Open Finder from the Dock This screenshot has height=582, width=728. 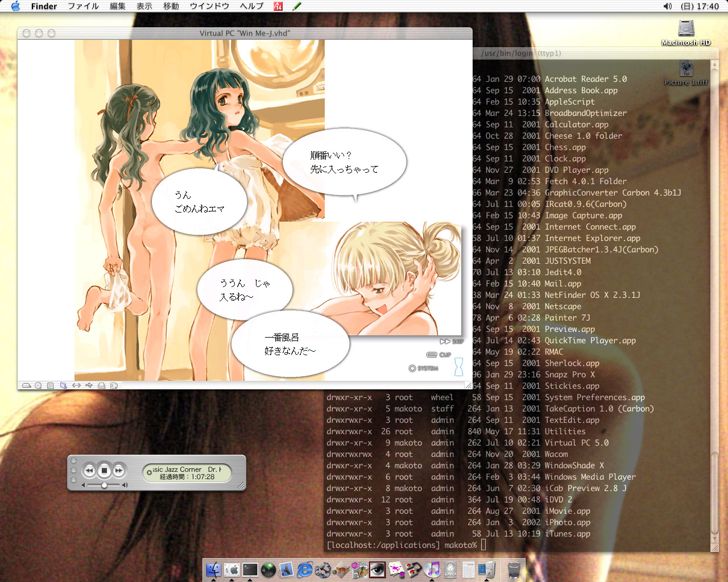tap(213, 569)
